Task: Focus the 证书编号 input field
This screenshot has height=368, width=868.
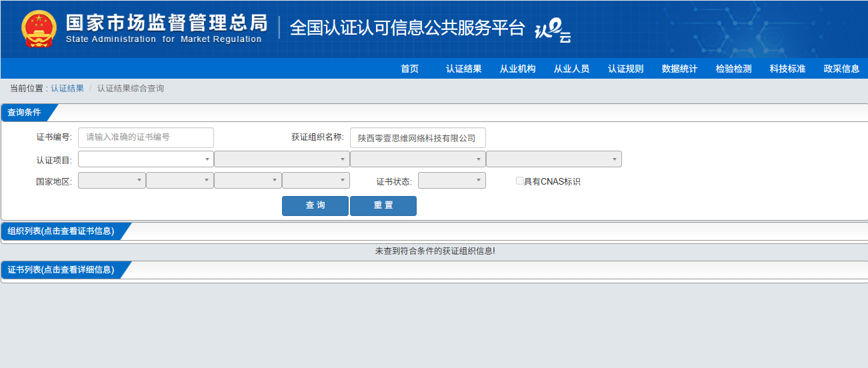Action: (x=146, y=137)
